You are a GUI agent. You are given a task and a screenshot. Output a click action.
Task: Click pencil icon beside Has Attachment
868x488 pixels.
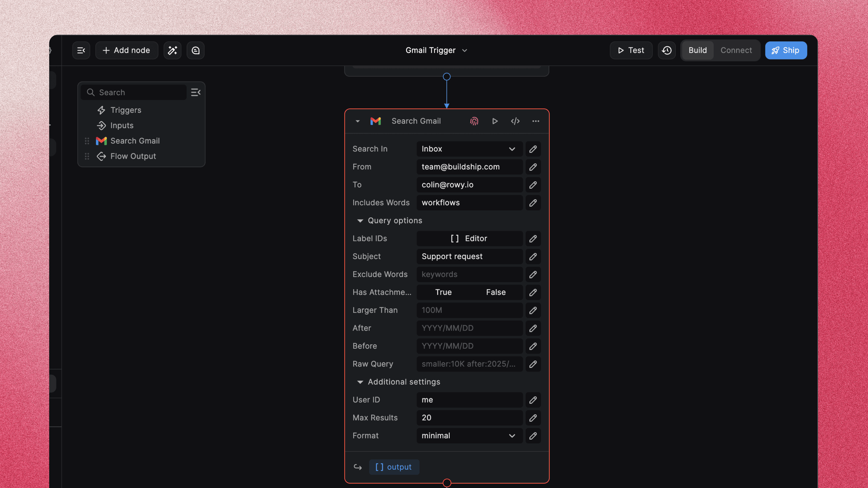click(x=533, y=292)
